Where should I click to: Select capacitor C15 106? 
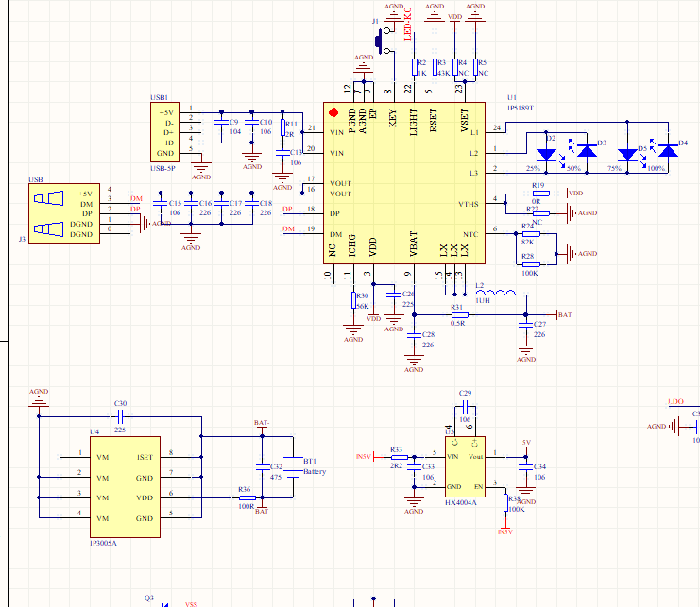pyautogui.click(x=161, y=203)
